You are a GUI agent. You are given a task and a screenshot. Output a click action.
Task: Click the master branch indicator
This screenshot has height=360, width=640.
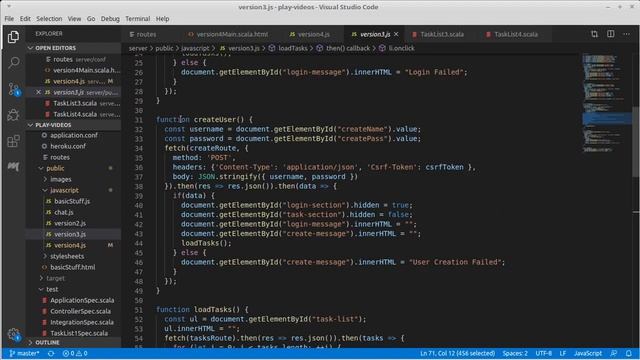24,353
